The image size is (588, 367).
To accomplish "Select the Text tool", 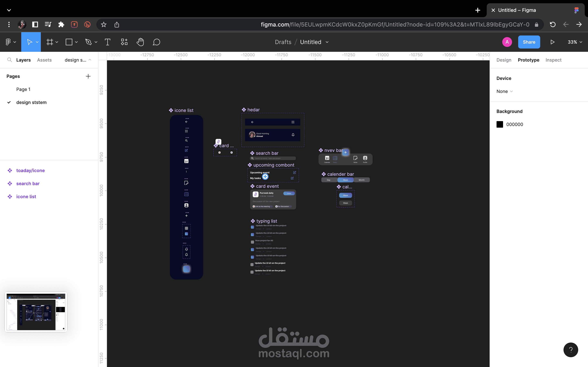I will [107, 42].
